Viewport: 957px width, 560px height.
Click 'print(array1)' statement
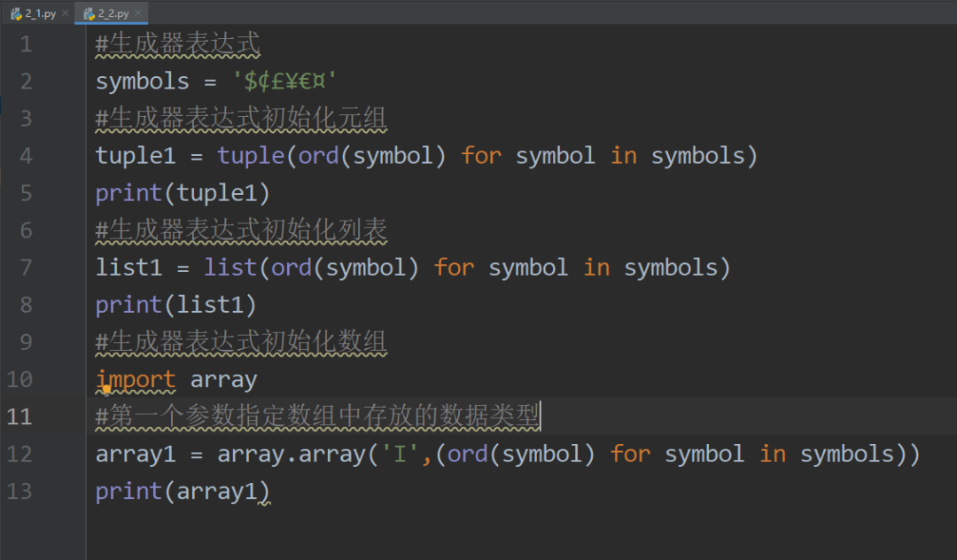tap(183, 491)
